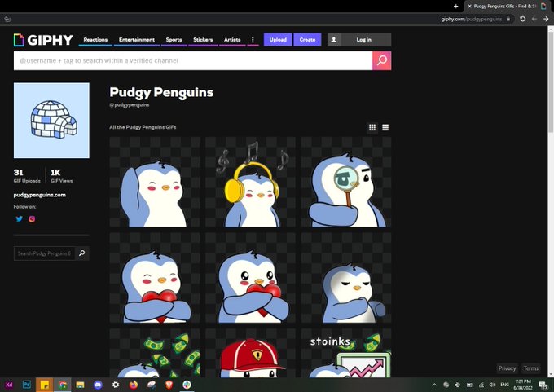
Task: Open Sticky Notes from the taskbar
Action: click(45, 385)
